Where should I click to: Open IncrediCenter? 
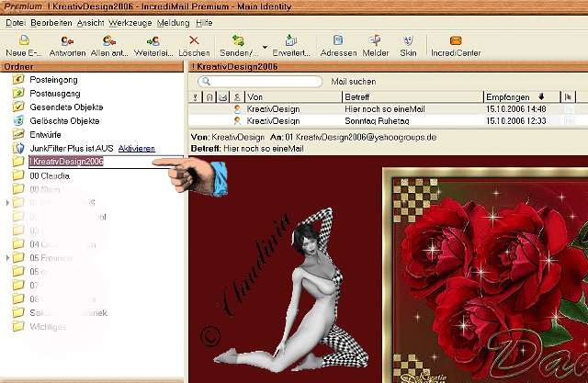[x=456, y=45]
